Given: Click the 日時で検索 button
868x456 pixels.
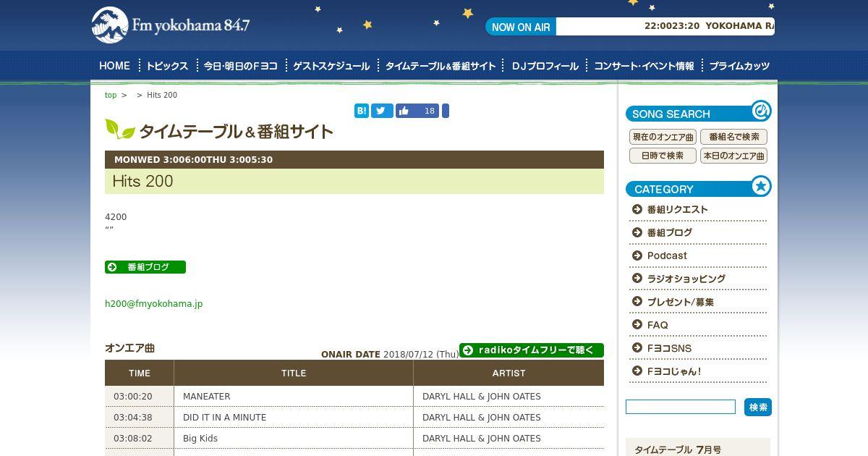Looking at the screenshot, I should 663,156.
